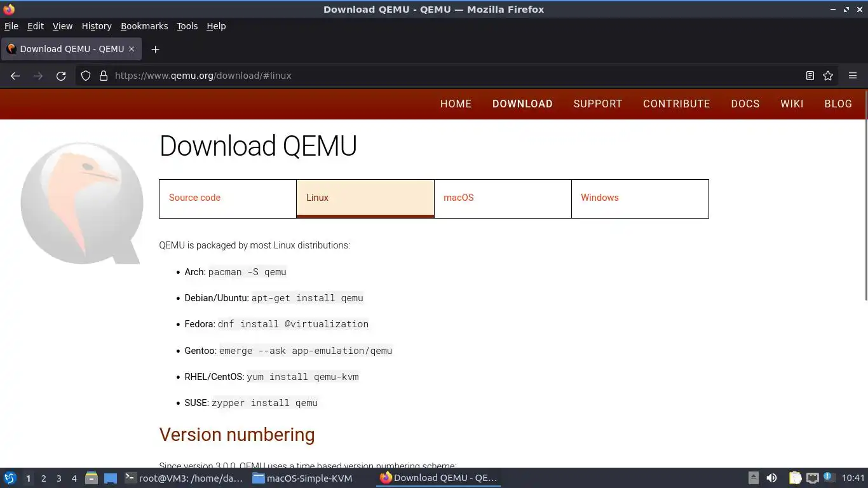Open the File menu
This screenshot has height=488, width=868.
pos(11,26)
